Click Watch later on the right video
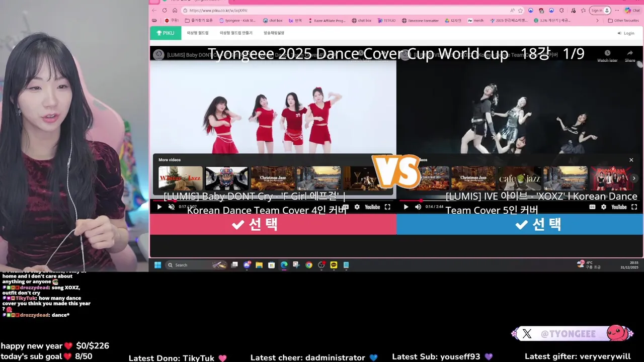Screen dimensions: 644x362 pyautogui.click(x=607, y=55)
